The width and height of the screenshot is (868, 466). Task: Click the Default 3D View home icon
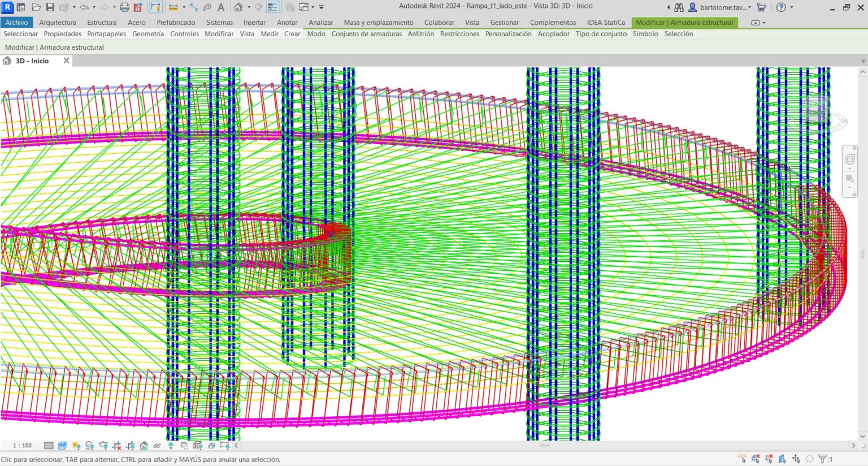(238, 6)
